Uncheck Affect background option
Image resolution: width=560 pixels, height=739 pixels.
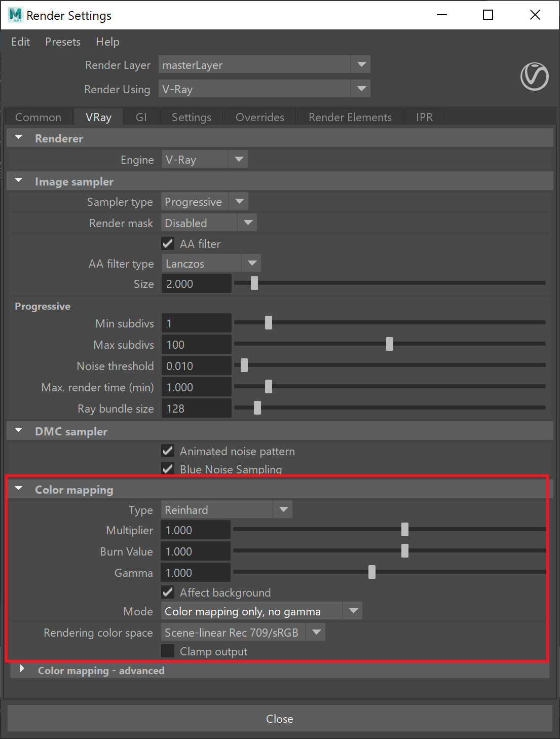point(168,592)
